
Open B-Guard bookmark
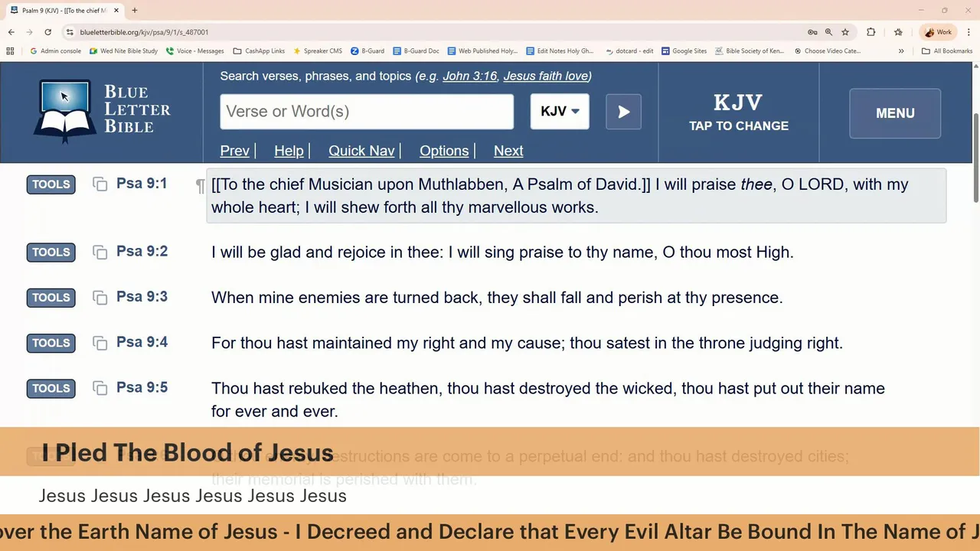click(x=367, y=51)
